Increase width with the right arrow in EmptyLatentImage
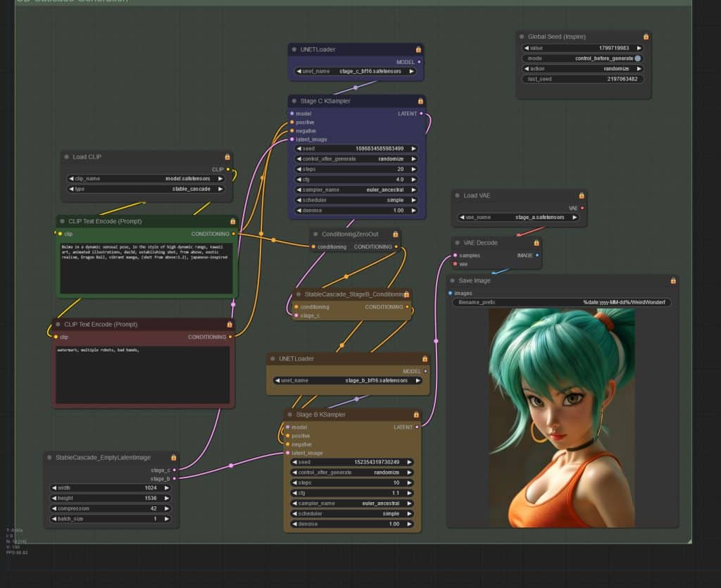This screenshot has width=721, height=588. [166, 488]
